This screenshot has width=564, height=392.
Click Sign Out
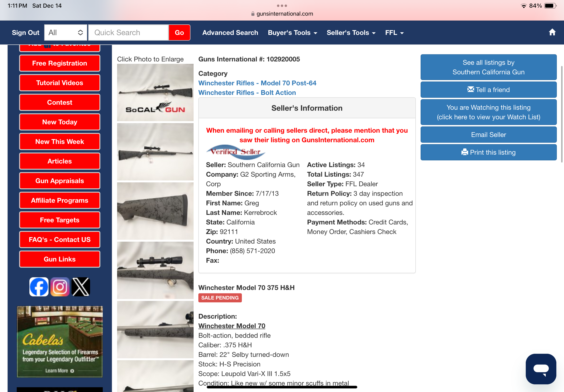26,33
